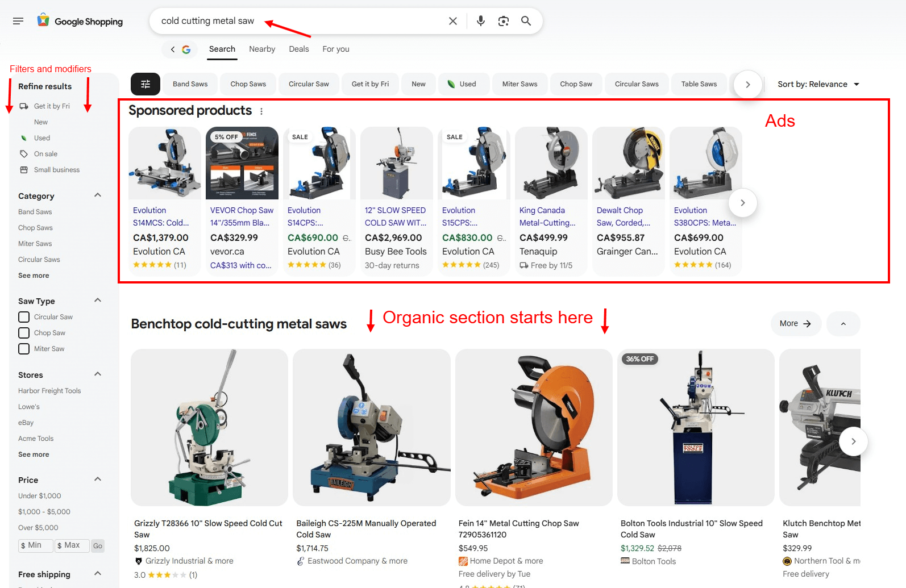Open the all filters icon button

tap(146, 84)
